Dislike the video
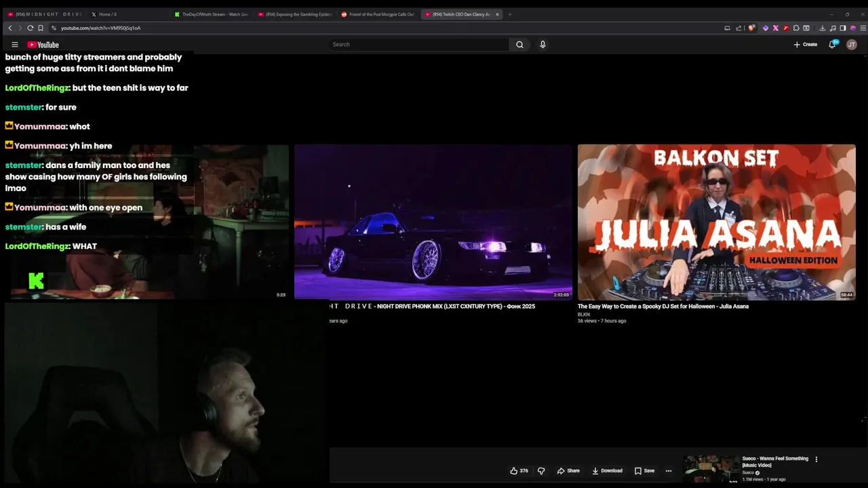This screenshot has height=488, width=868. [x=541, y=470]
